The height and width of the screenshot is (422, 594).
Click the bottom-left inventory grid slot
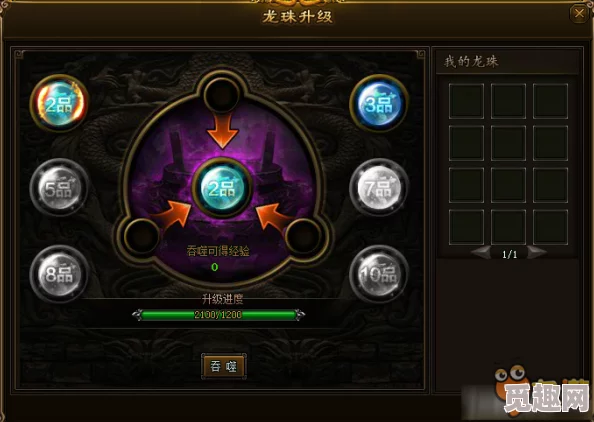(466, 227)
